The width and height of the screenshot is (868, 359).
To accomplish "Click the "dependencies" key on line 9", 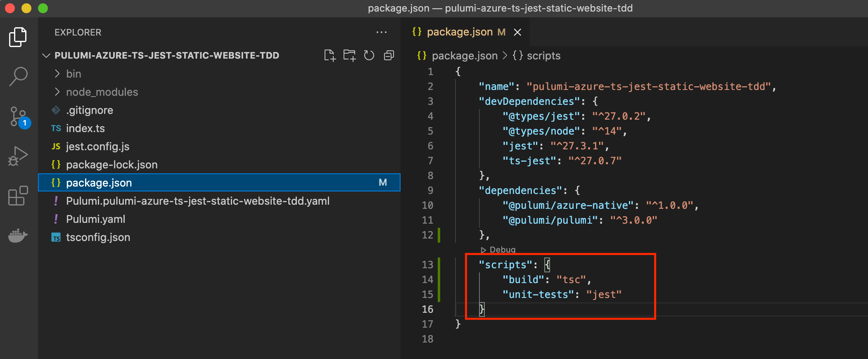I will point(521,191).
